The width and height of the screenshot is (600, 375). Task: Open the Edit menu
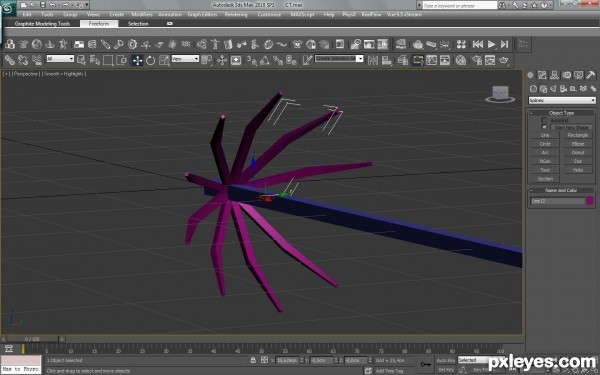[27, 15]
